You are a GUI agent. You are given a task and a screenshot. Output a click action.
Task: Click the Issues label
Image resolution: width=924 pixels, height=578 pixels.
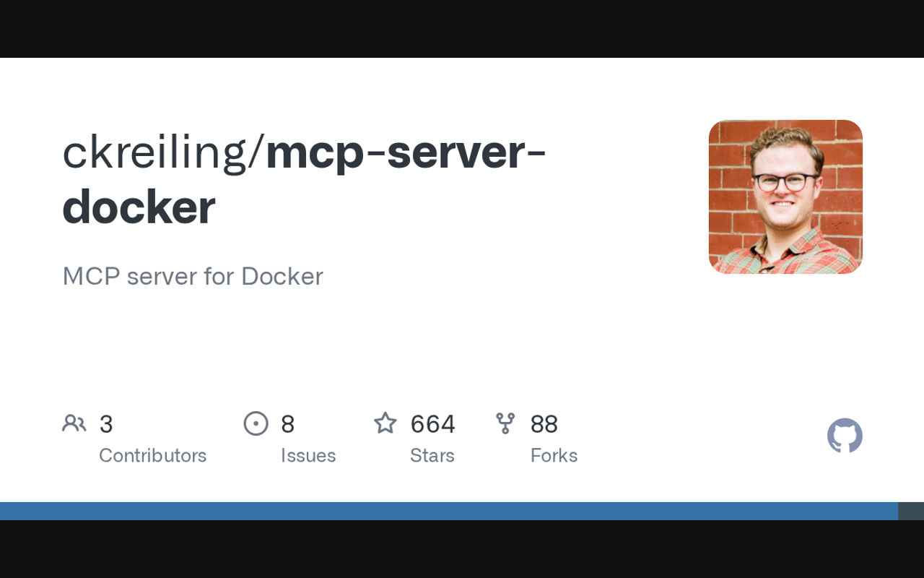tap(308, 455)
